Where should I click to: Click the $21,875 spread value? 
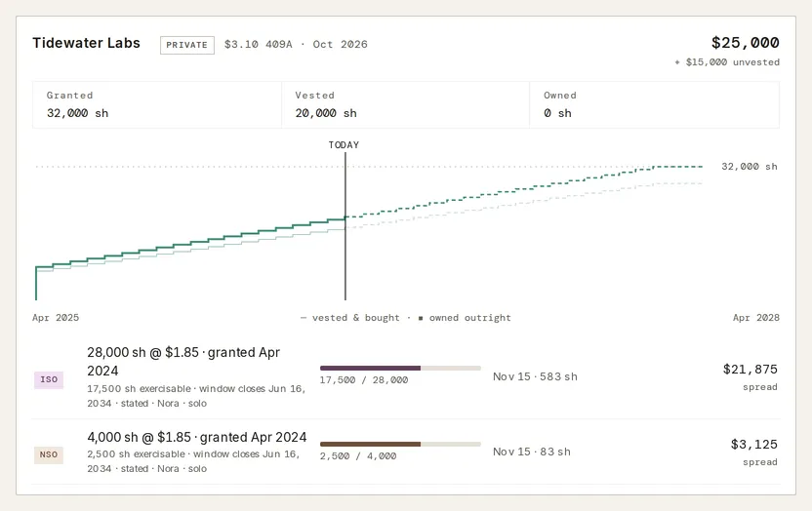click(751, 370)
